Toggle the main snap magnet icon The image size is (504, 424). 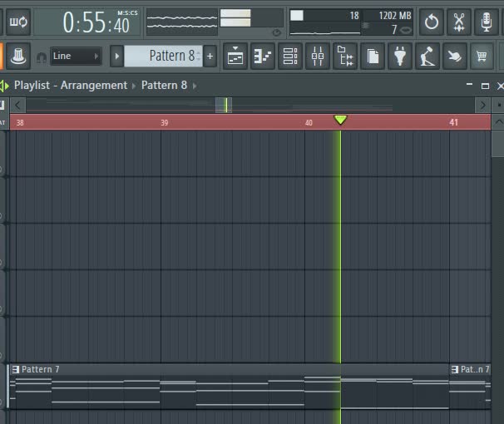41,57
